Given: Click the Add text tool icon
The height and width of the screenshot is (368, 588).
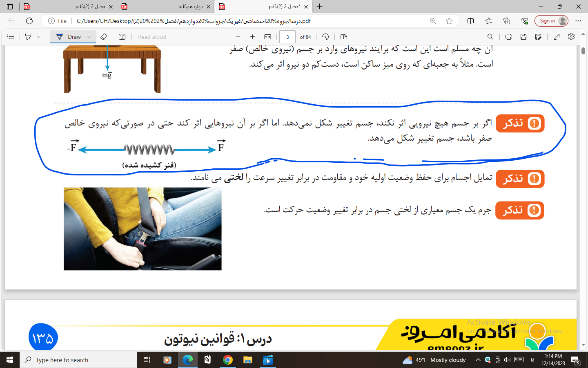Looking at the screenshot, I should [122, 37].
